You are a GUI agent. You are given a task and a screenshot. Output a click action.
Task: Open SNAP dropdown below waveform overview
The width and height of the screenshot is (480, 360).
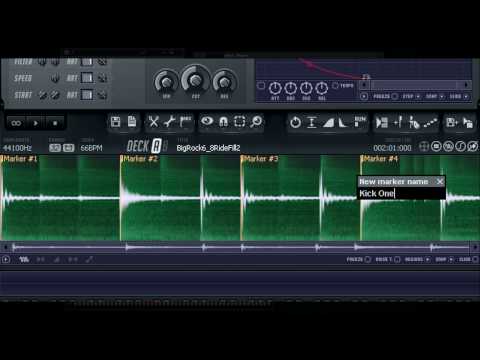coord(445,259)
